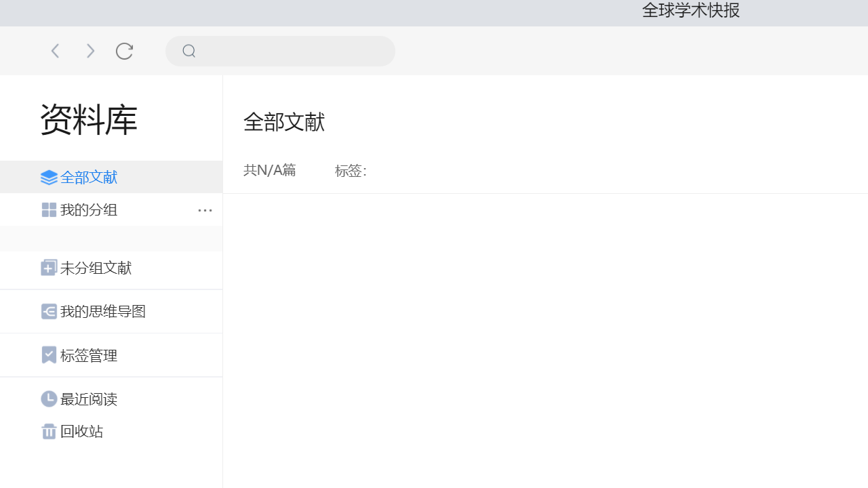This screenshot has height=488, width=868.
Task: Click the magnifier search icon
Action: click(x=189, y=51)
